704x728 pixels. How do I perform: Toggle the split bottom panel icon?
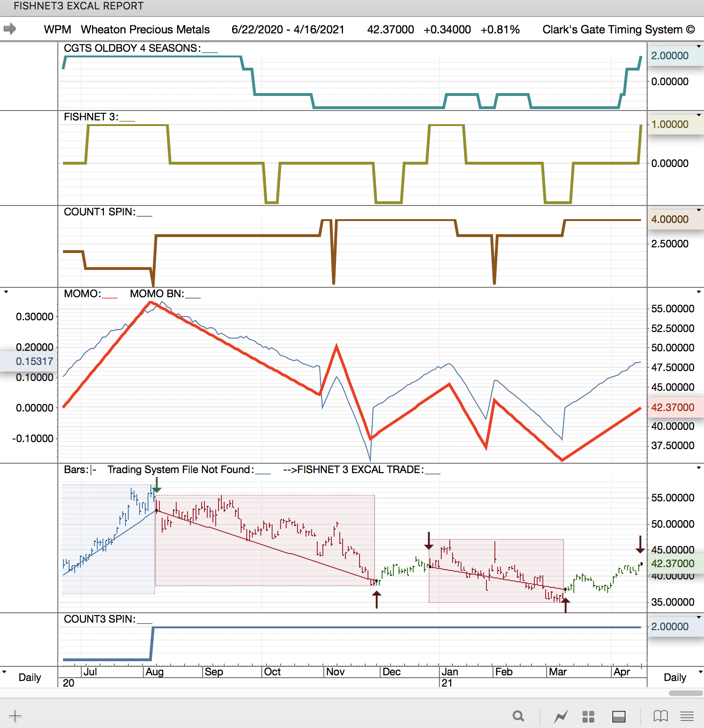(x=619, y=716)
